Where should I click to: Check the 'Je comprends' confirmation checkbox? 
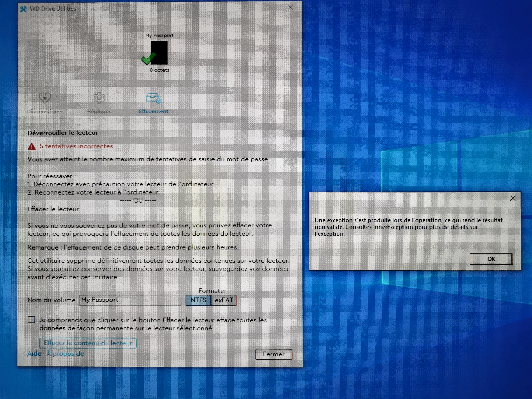click(32, 320)
